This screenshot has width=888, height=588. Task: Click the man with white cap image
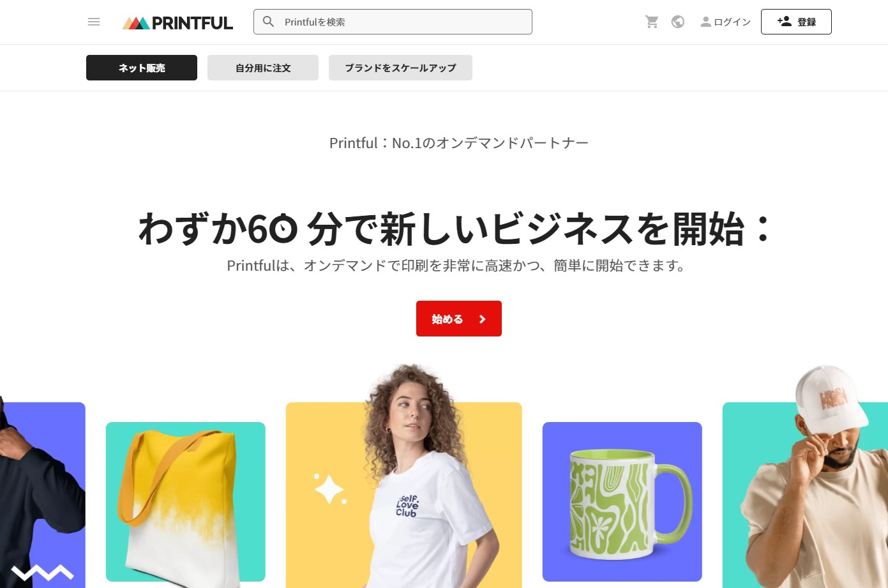pyautogui.click(x=806, y=478)
